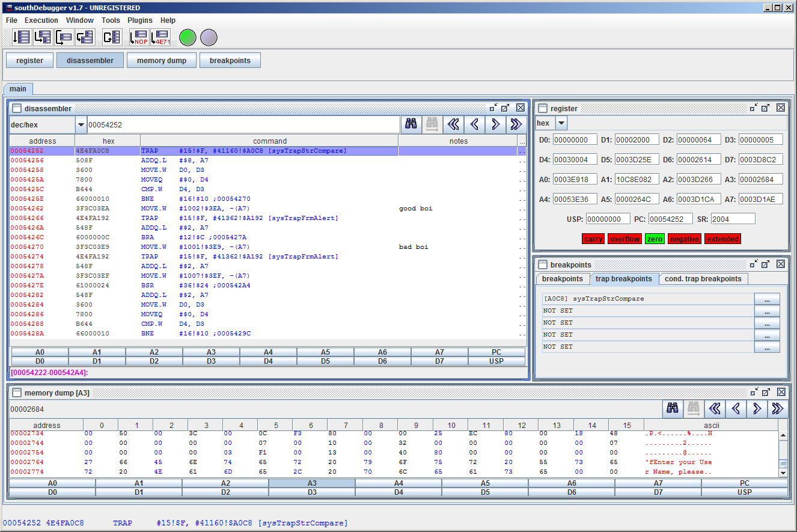This screenshot has height=532, width=797.
Task: Toggle the disassembler panel button
Action: pos(90,60)
